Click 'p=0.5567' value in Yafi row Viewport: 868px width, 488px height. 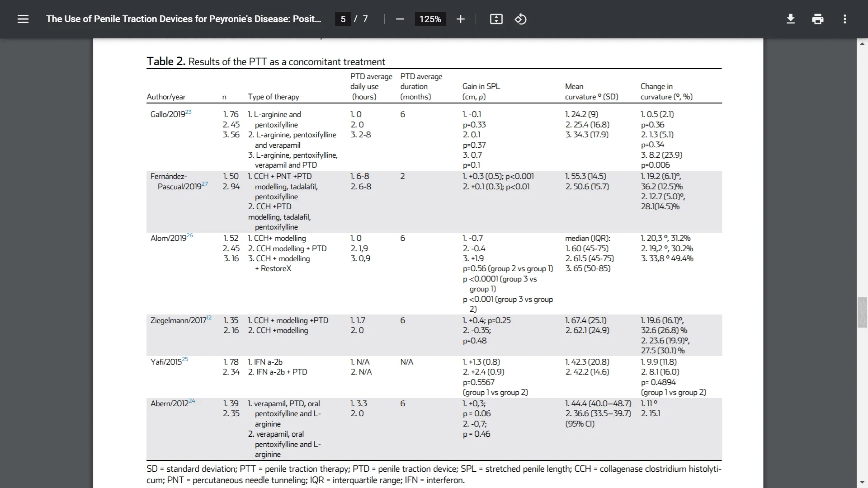[x=478, y=382]
